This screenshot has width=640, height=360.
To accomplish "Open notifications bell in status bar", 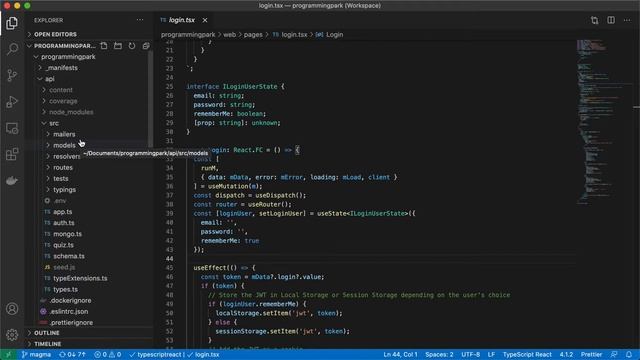I will coord(629,354).
